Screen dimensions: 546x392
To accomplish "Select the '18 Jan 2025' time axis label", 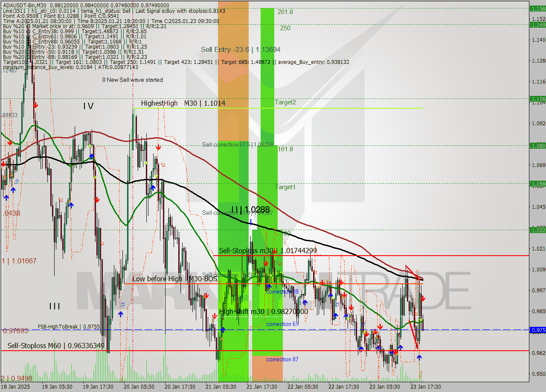I will tap(15, 386).
